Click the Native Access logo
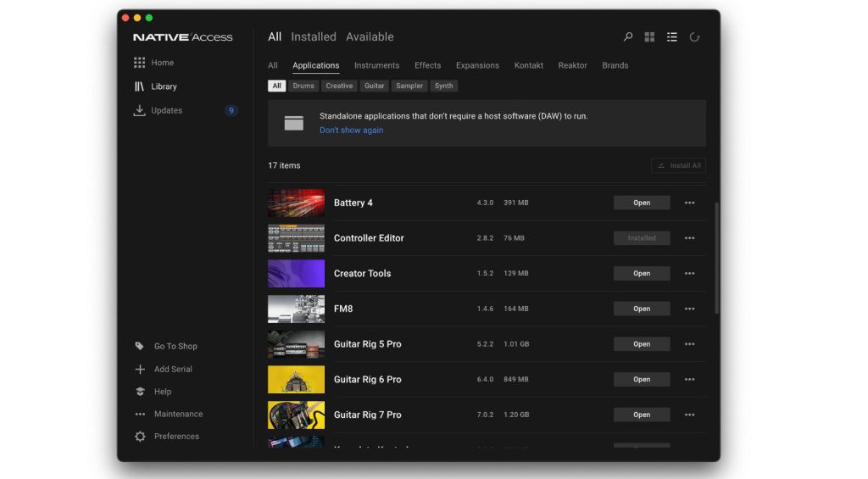Viewport: 868px width, 479px height. pos(183,37)
